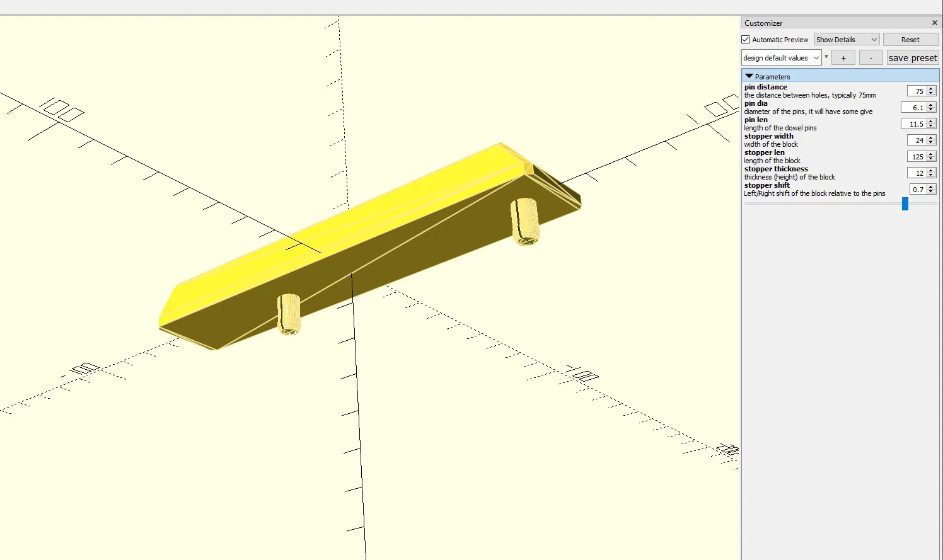Viewport: 943px width, 560px height.
Task: Click the pin dia value field
Action: [913, 108]
